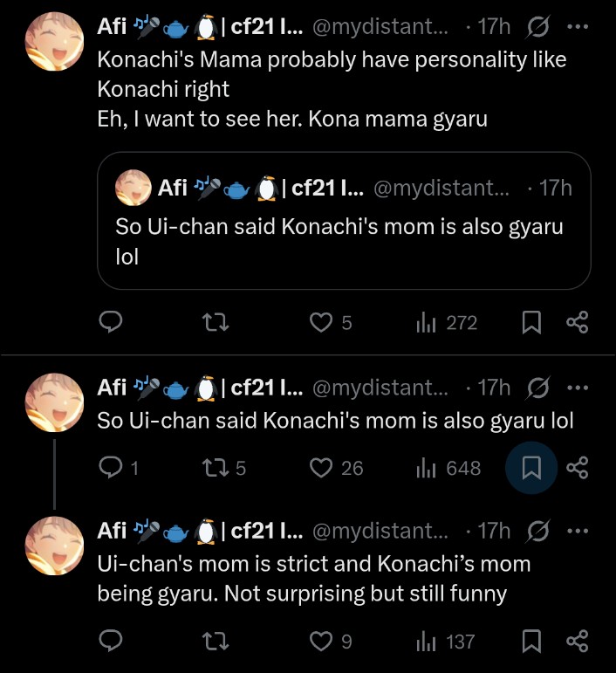Click Grok icon on first tweet
Screen dimensions: 616x673
tap(538, 26)
